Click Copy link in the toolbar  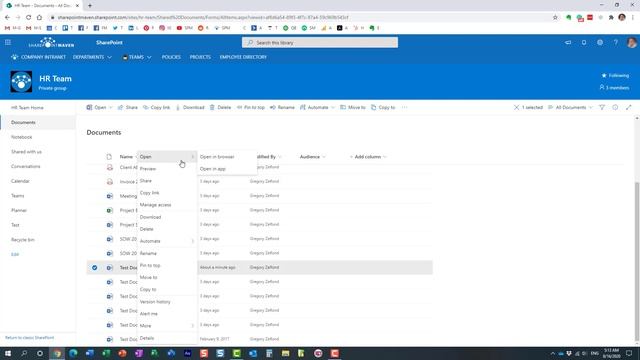point(156,107)
